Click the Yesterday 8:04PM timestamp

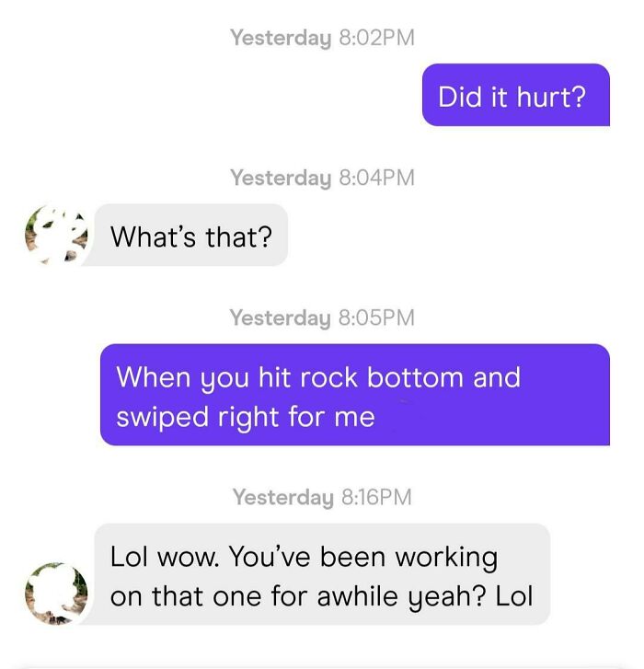coord(322,178)
